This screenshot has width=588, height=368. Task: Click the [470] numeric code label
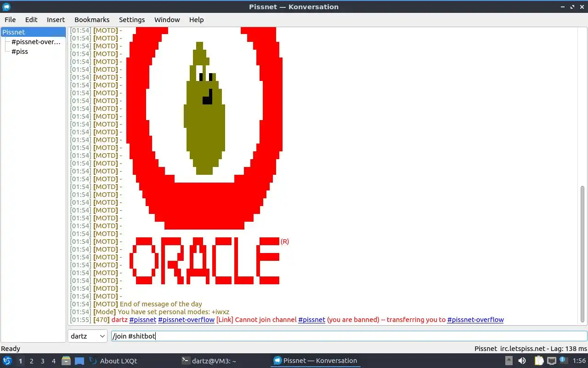[101, 320]
